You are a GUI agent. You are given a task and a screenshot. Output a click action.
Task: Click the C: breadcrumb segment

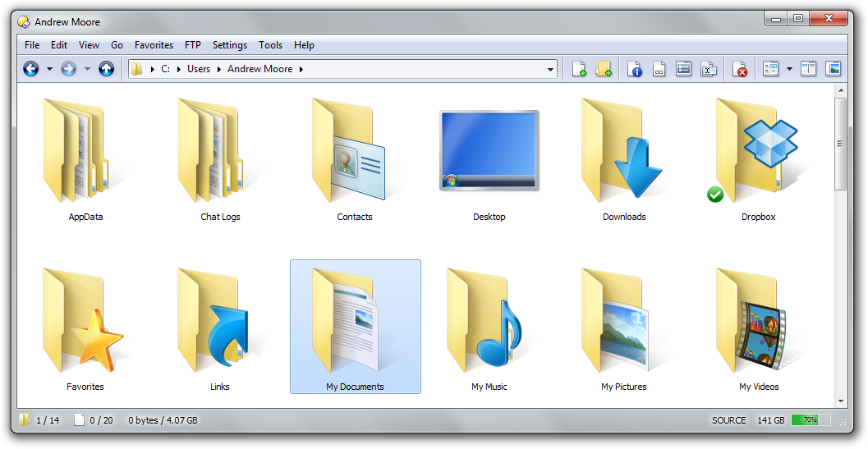165,69
